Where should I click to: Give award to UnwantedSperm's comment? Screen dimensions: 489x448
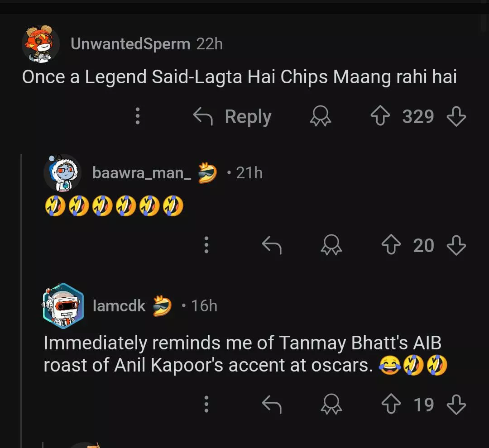pyautogui.click(x=321, y=117)
